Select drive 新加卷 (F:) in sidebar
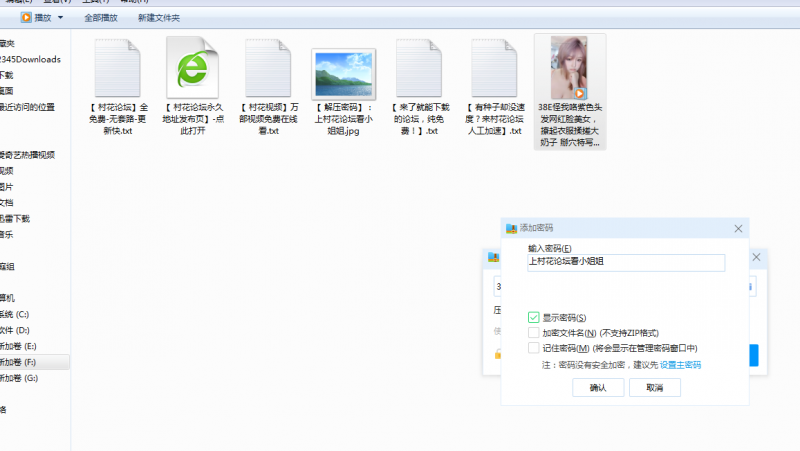The width and height of the screenshot is (800, 451). [x=18, y=361]
